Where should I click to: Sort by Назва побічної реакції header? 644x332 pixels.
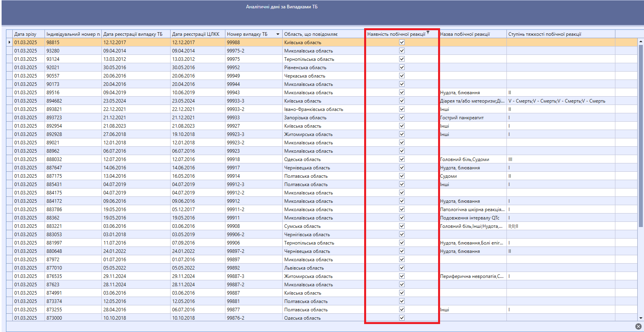[473, 34]
